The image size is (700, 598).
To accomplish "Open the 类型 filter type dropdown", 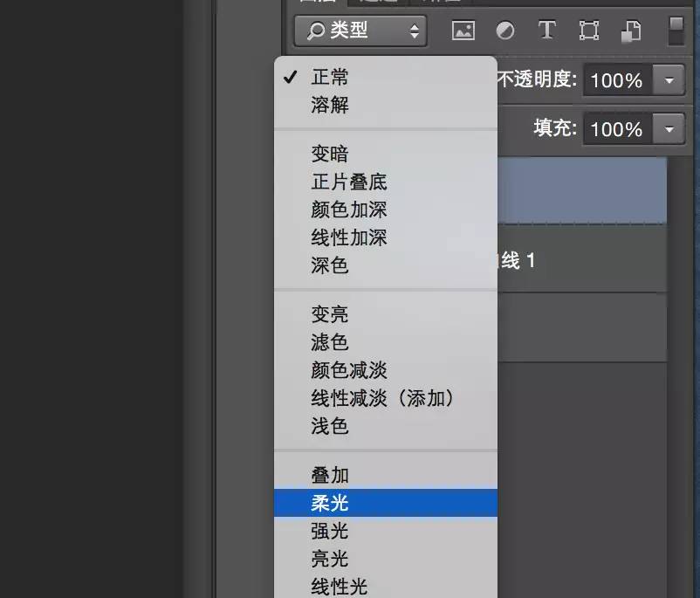I will tap(360, 31).
